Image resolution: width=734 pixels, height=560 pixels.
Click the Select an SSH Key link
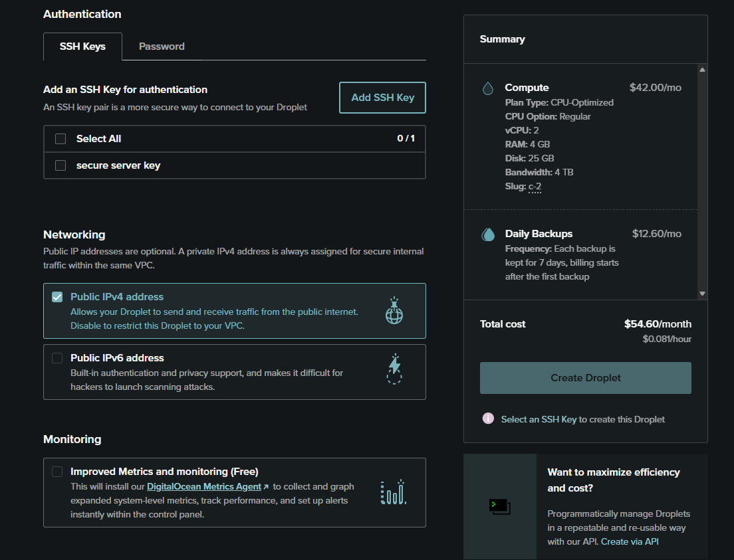[539, 419]
